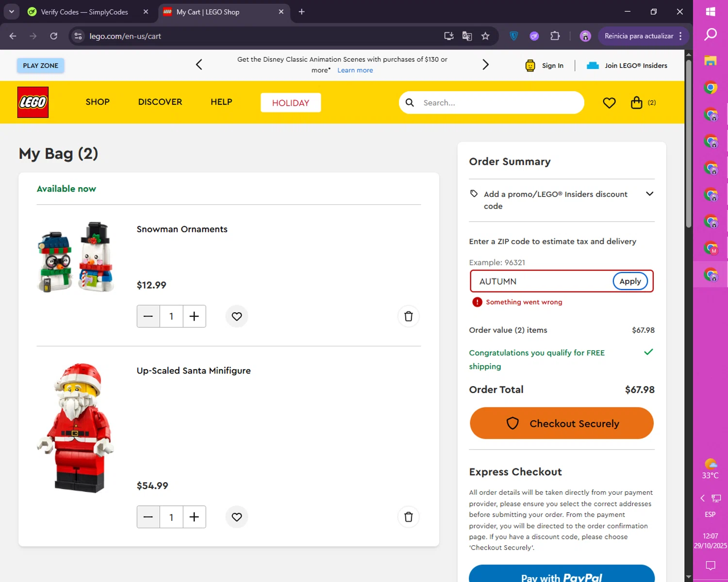The image size is (728, 582).
Task: Delete Up-Scaled Santa Minifigure with trash icon
Action: [x=409, y=517]
